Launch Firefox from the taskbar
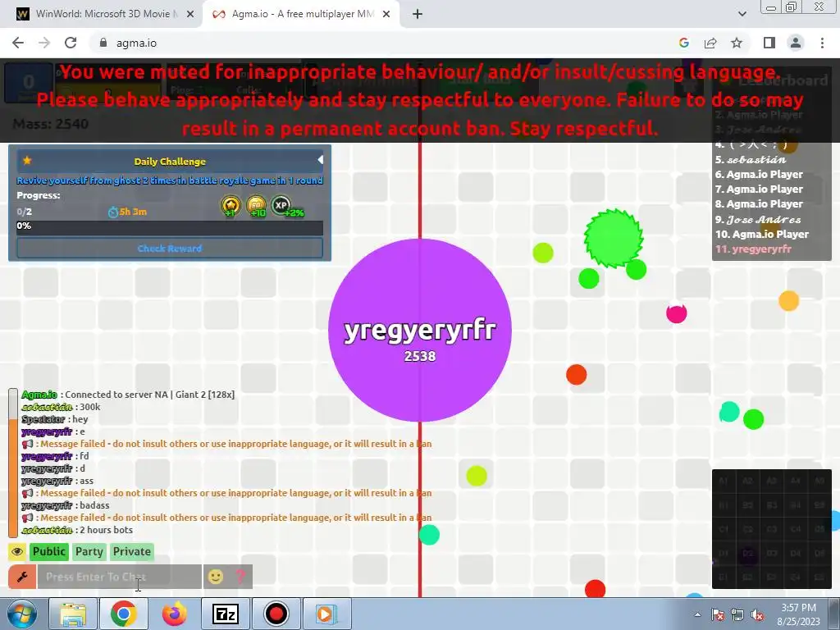This screenshot has width=840, height=630. click(x=174, y=614)
